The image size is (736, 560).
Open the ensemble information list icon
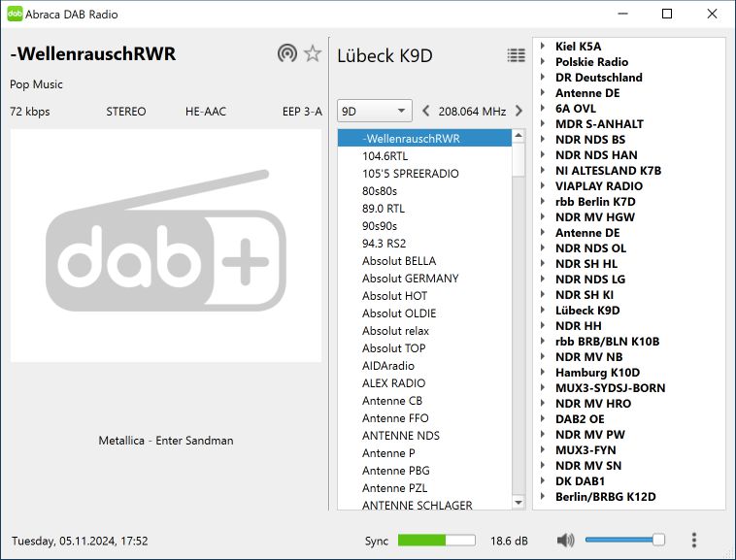(516, 55)
